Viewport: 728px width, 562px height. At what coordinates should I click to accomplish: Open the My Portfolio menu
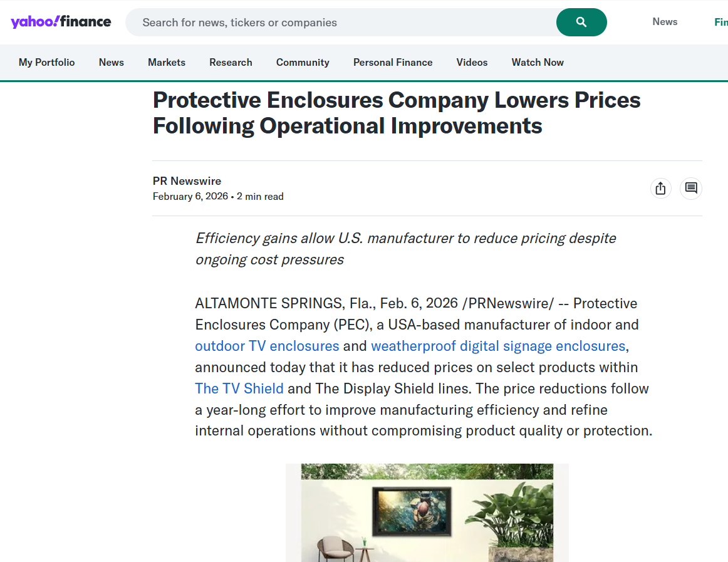46,63
